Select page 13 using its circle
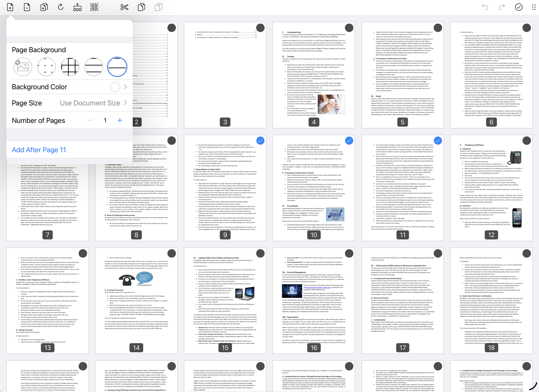The image size is (539, 392). 83,253
